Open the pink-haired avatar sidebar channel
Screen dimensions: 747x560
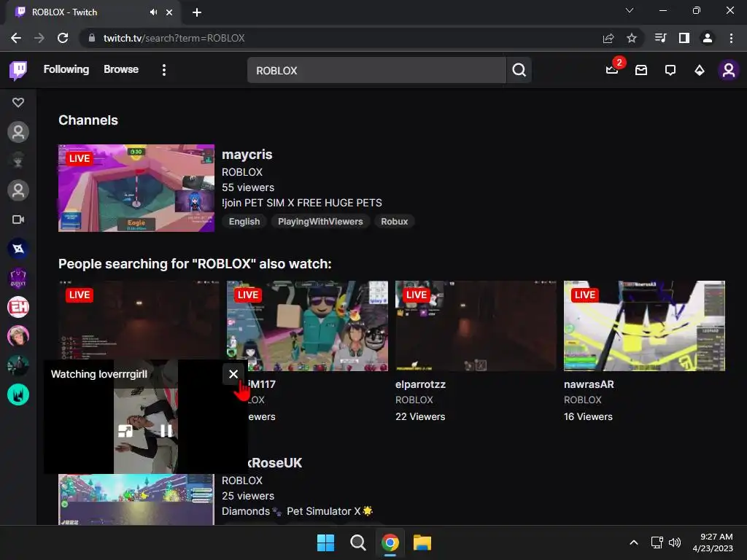click(18, 336)
